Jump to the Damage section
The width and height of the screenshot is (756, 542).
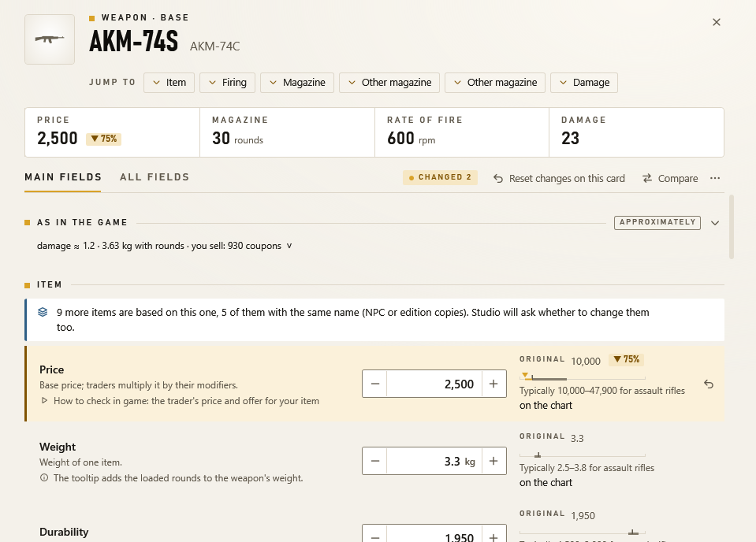pos(584,83)
